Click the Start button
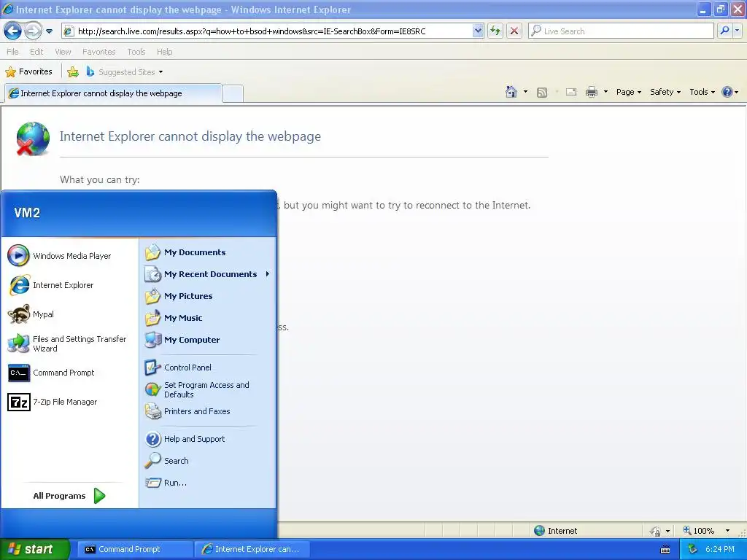Screen dimensions: 747x560 pos(35,550)
